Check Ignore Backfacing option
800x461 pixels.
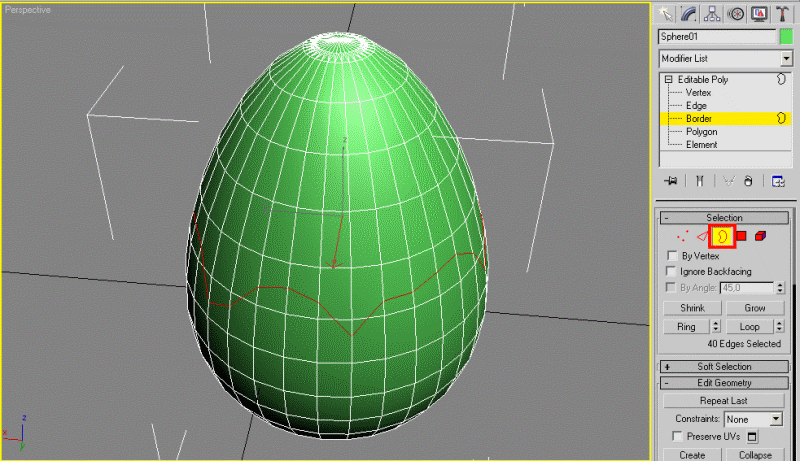(x=671, y=271)
